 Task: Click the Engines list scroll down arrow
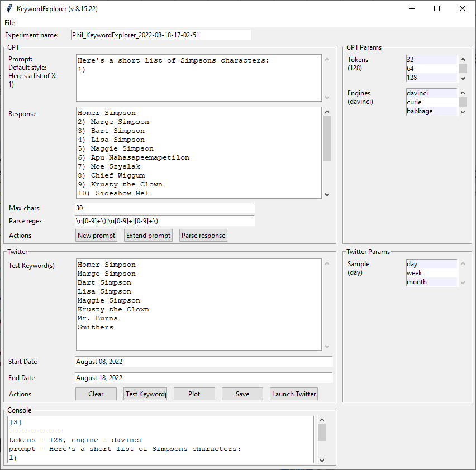click(x=463, y=112)
